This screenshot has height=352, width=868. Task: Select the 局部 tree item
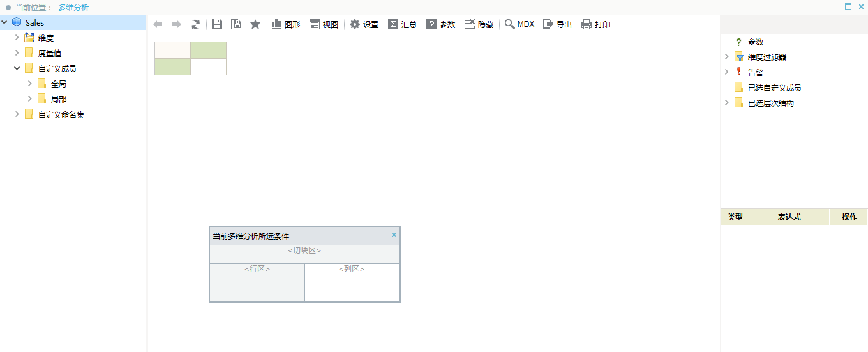point(59,99)
